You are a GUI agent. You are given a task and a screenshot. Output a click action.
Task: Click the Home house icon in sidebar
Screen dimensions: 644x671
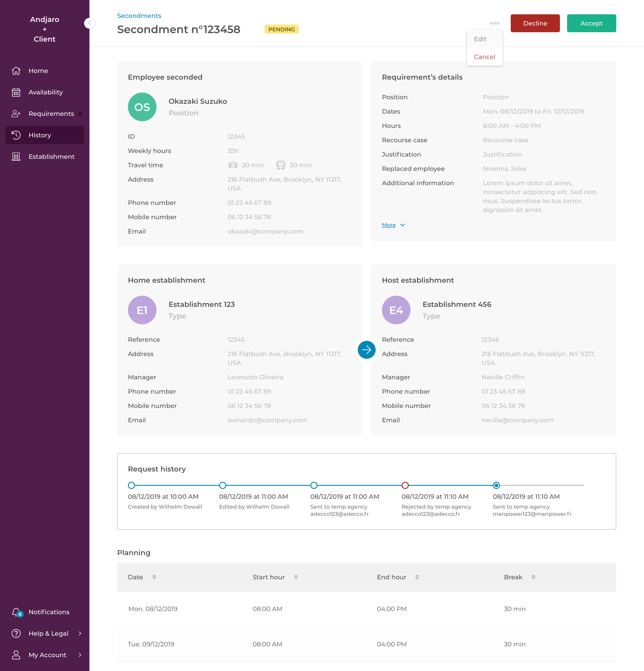pos(16,71)
